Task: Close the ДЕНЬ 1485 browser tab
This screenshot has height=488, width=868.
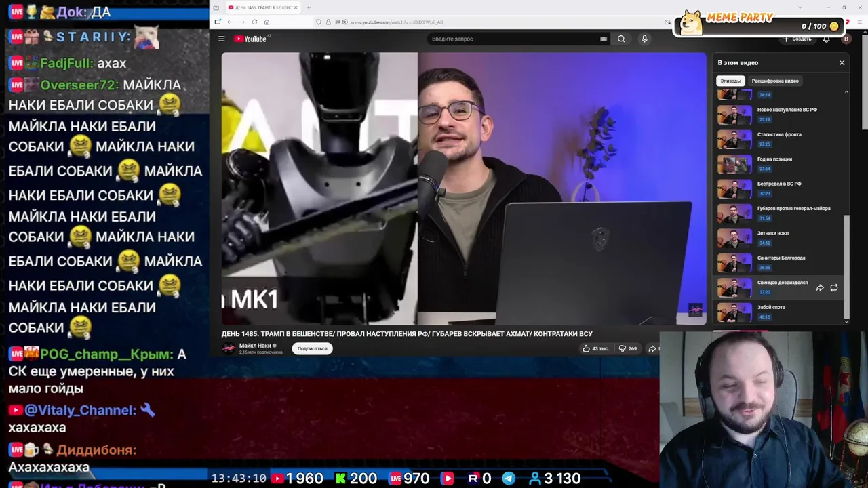Action: point(296,7)
